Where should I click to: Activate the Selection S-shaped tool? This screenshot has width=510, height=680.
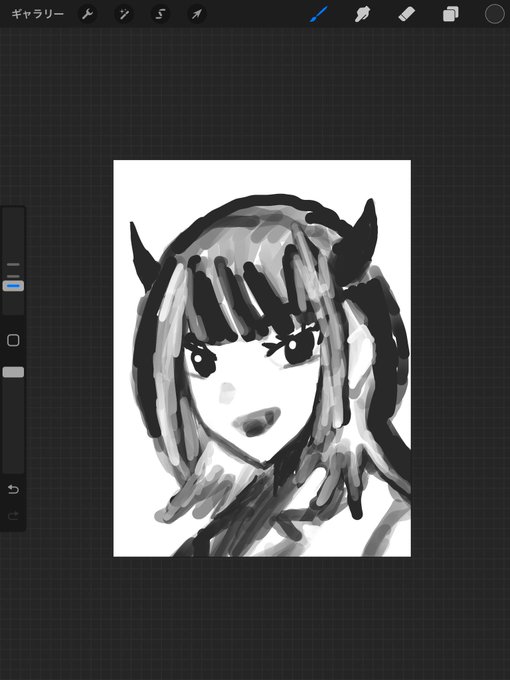[160, 14]
